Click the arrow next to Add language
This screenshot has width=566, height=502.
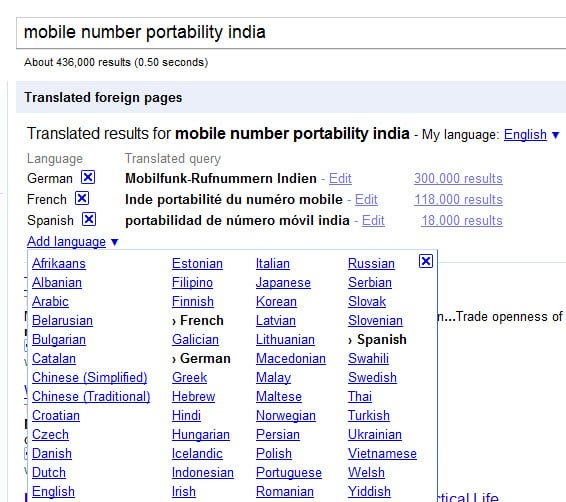tap(114, 242)
